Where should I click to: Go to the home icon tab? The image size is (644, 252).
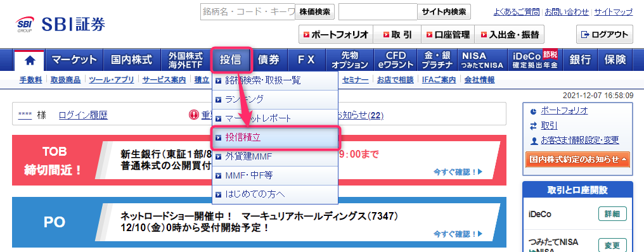click(30, 60)
